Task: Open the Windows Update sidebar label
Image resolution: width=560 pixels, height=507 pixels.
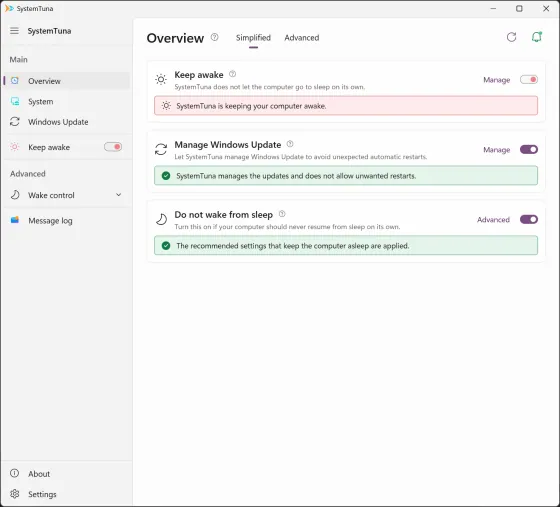Action: (x=58, y=122)
